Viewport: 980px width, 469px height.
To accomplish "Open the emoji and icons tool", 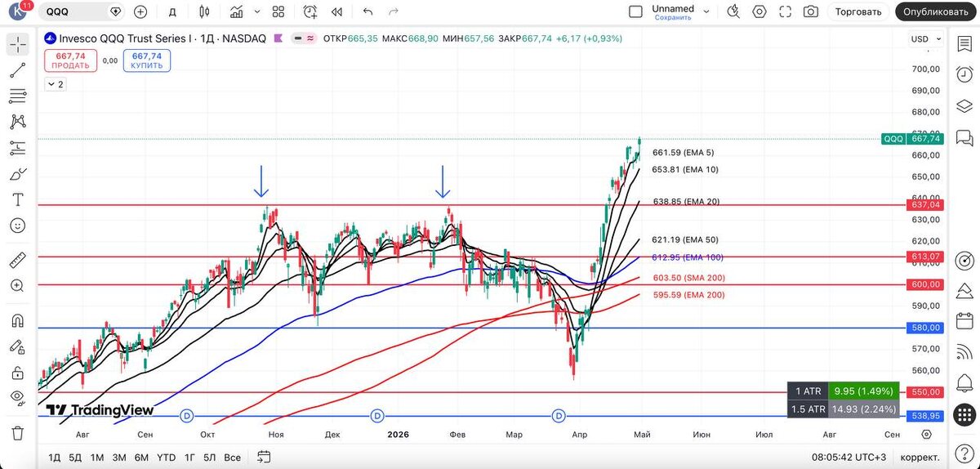I will pos(17,226).
